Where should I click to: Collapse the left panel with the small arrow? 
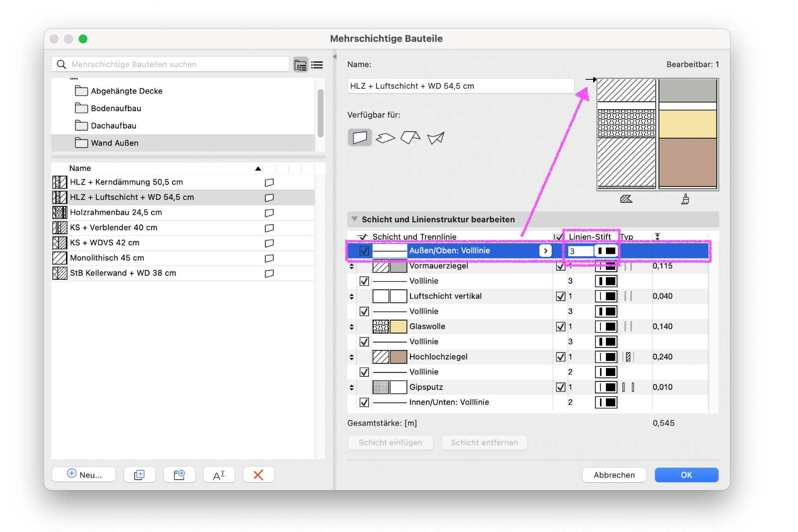tap(335, 56)
